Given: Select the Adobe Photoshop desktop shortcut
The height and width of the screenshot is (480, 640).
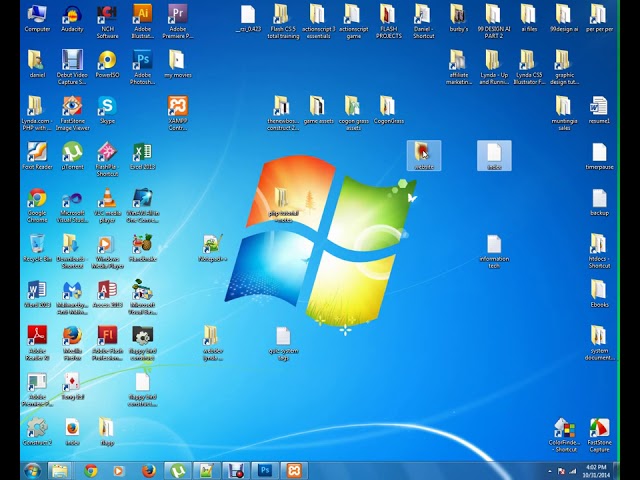Looking at the screenshot, I should 142,67.
